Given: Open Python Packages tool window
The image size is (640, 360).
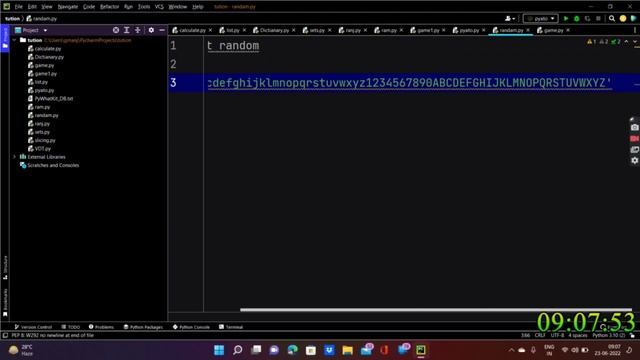Looking at the screenshot, I should [143, 327].
